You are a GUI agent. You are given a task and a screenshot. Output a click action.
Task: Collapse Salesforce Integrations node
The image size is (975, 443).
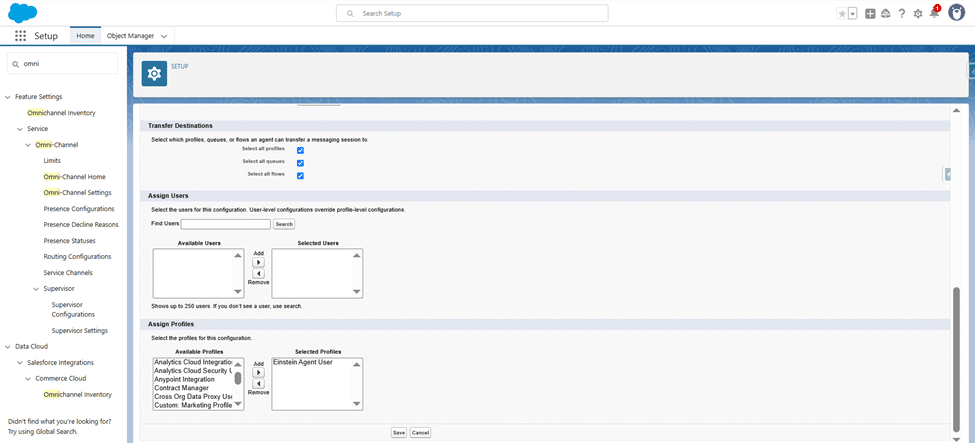20,362
